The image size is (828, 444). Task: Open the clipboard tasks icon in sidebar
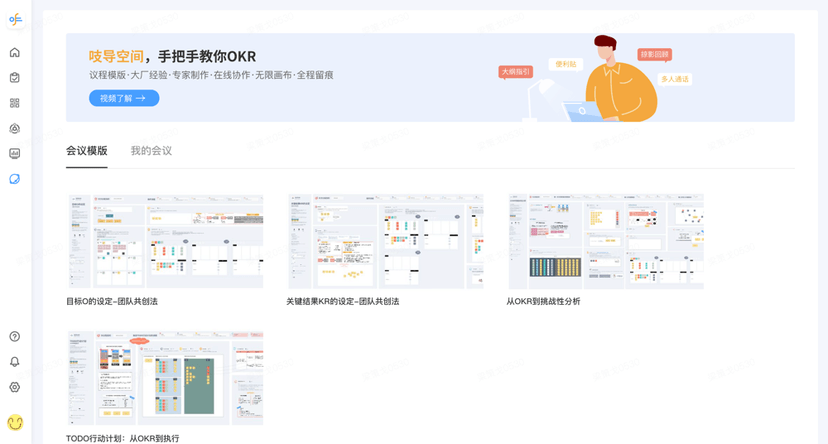pyautogui.click(x=15, y=78)
